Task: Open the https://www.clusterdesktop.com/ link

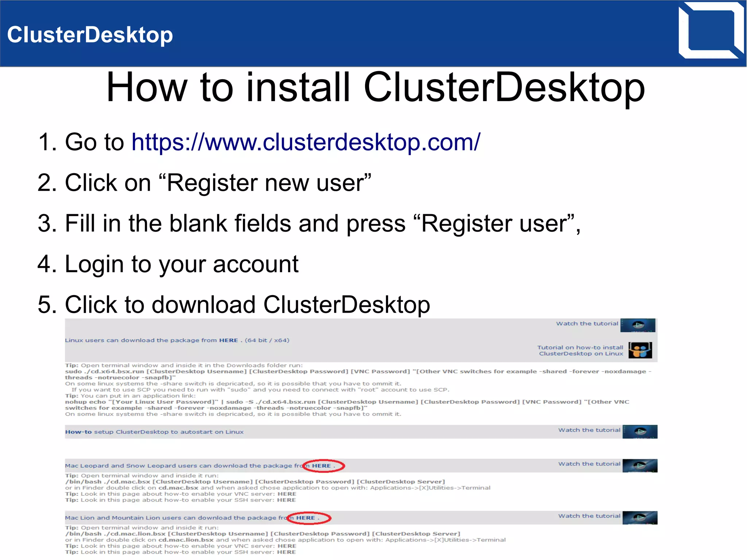Action: [306, 142]
